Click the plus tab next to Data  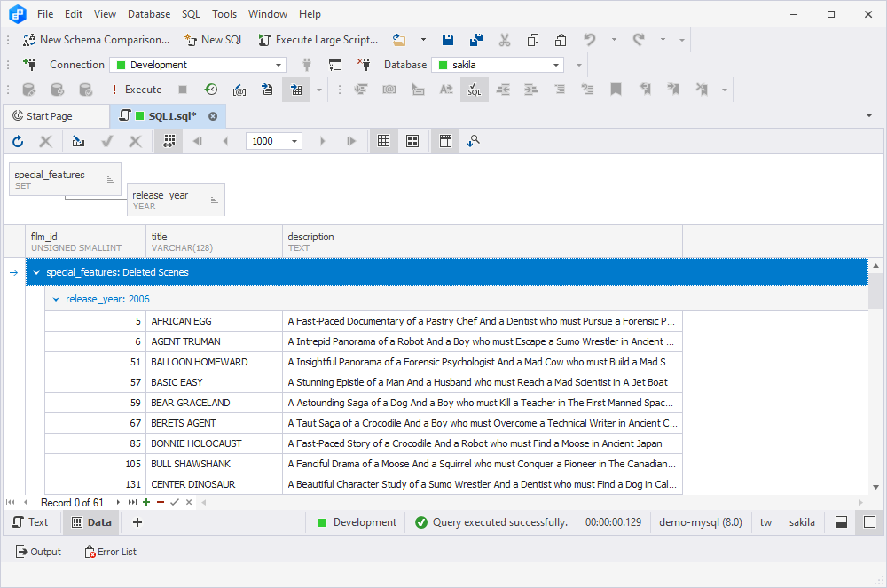tap(137, 522)
